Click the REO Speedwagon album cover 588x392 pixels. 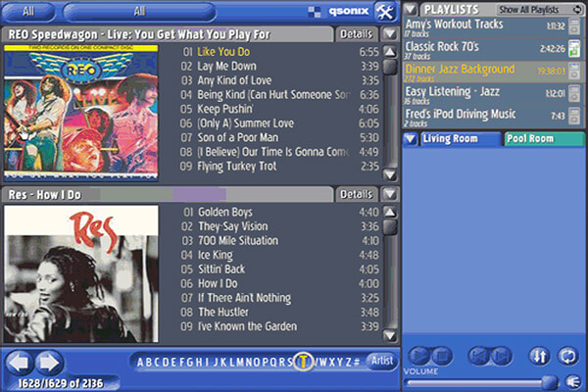click(x=81, y=113)
